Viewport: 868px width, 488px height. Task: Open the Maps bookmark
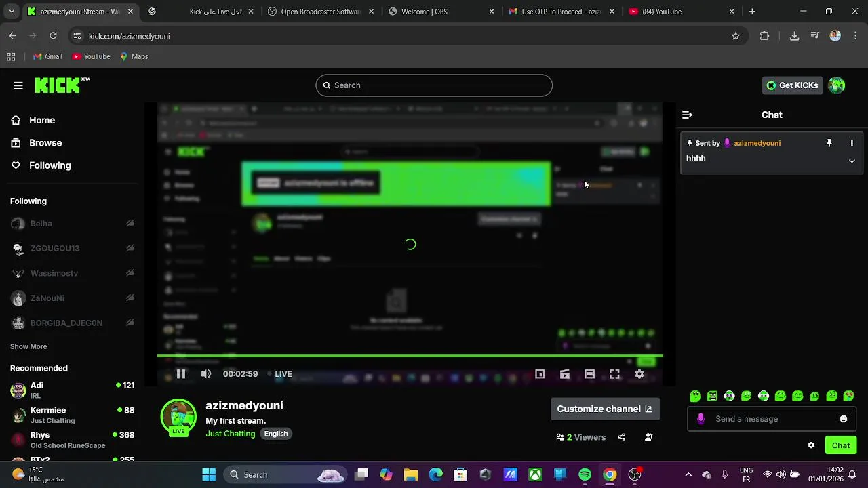tap(134, 56)
